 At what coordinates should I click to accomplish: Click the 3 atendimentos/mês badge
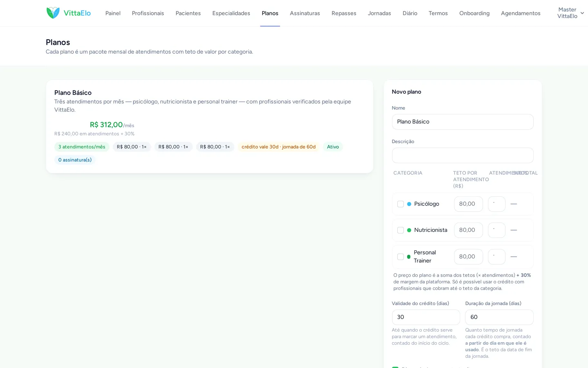82,147
